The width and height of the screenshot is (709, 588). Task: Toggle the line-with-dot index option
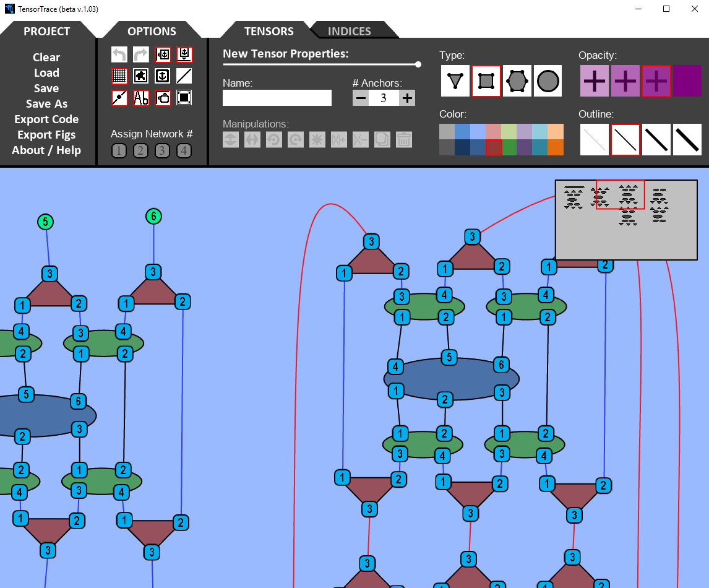(119, 97)
